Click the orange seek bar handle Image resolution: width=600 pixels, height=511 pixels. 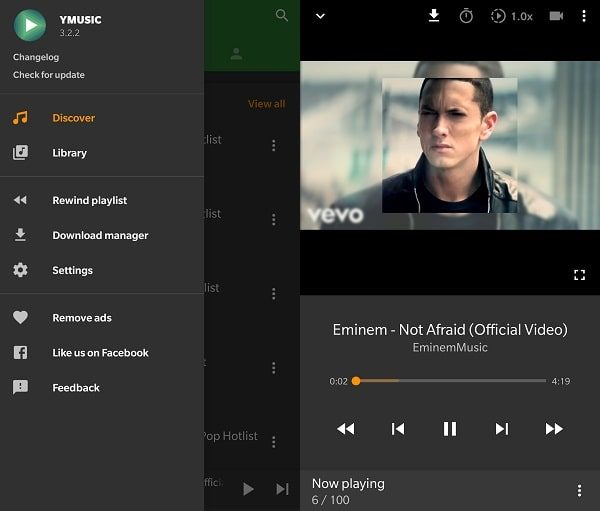[356, 381]
